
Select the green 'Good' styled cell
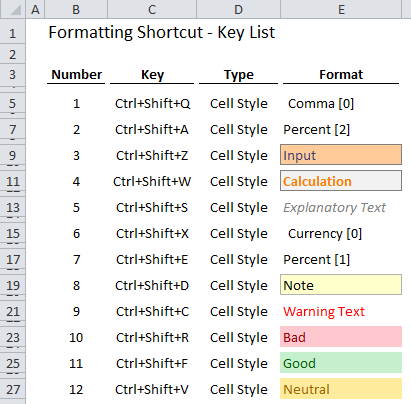341,363
